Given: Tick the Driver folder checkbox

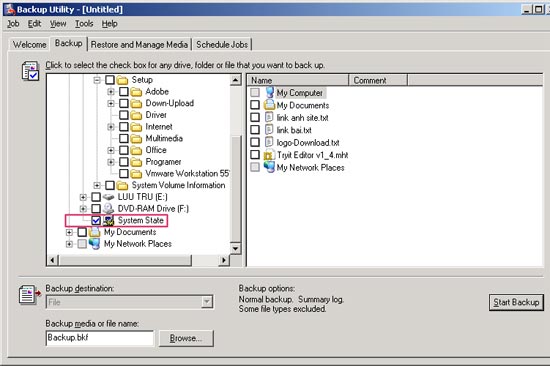Looking at the screenshot, I should coord(123,115).
